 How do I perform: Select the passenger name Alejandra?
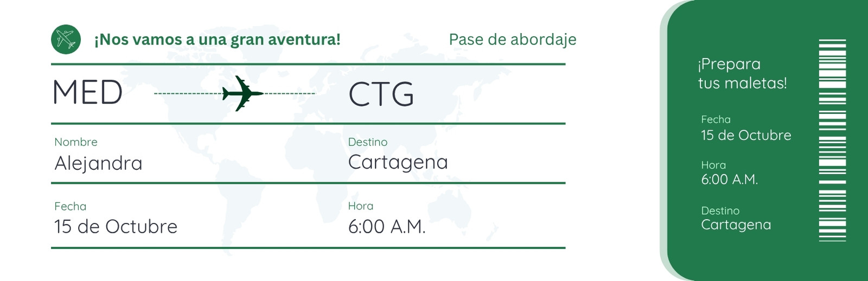[x=98, y=163]
